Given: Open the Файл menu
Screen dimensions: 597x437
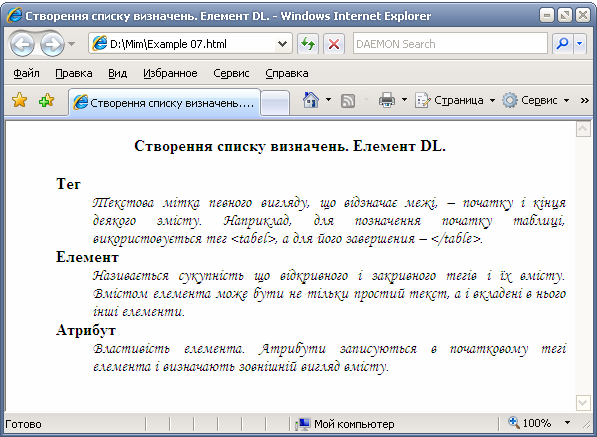Looking at the screenshot, I should [x=26, y=73].
